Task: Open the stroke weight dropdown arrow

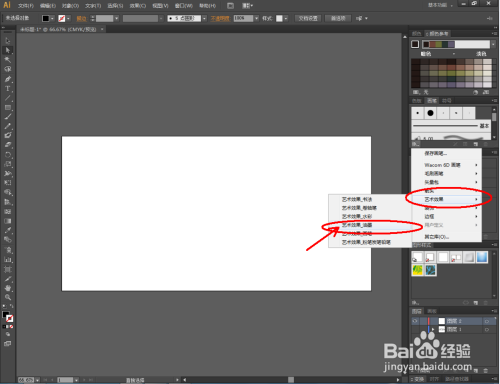Action: point(116,19)
